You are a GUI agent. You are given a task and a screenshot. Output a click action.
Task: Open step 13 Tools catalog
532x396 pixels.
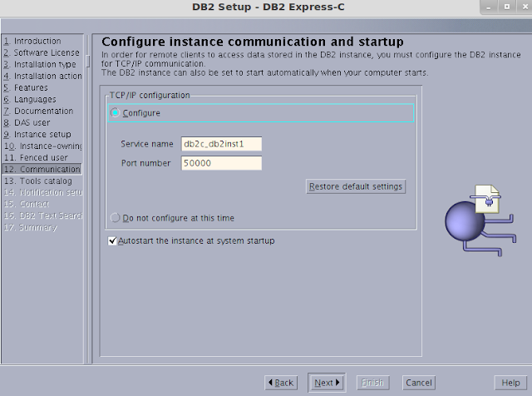(x=38, y=181)
